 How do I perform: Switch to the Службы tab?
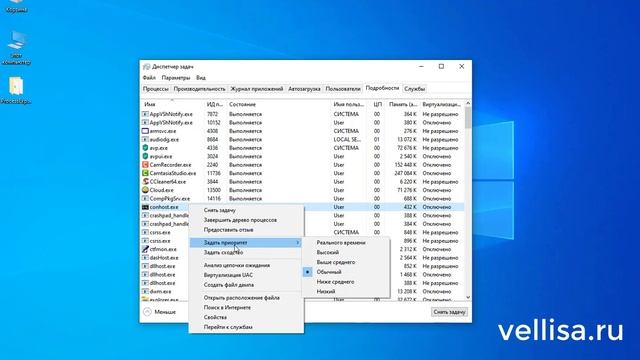(x=414, y=89)
